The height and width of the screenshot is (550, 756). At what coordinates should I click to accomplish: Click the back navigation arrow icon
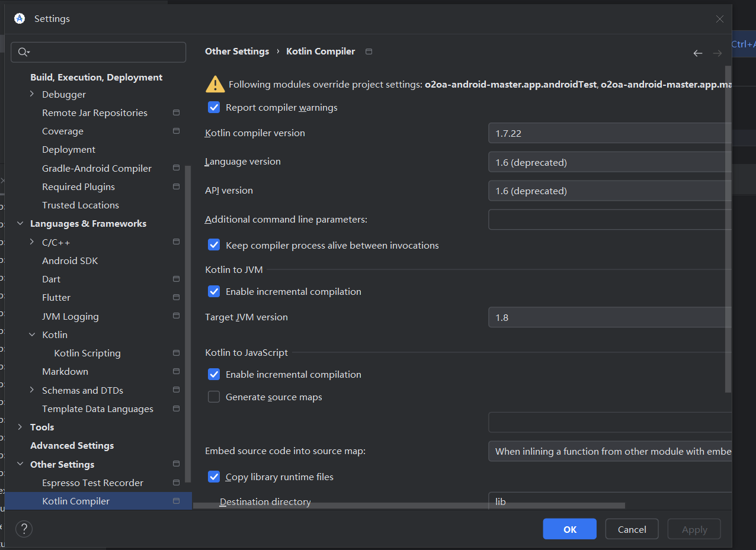coord(697,53)
